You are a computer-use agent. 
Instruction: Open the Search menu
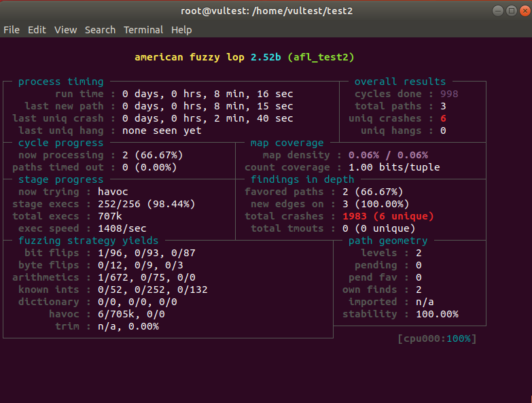[x=100, y=30]
